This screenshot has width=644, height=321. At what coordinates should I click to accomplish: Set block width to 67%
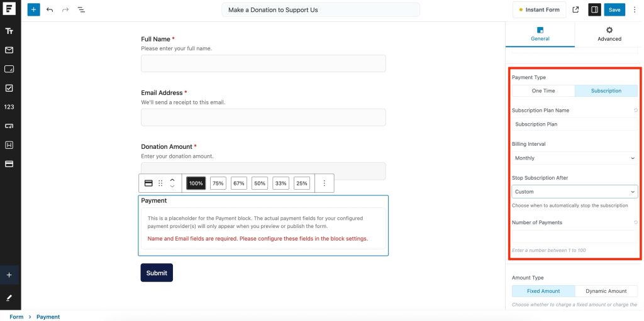pyautogui.click(x=239, y=183)
